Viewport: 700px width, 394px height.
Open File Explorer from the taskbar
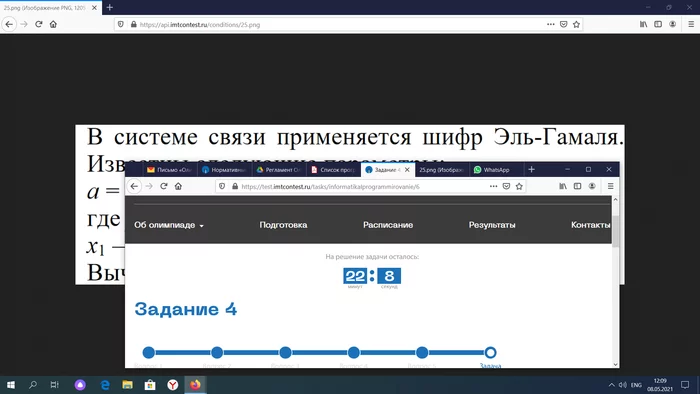[127, 385]
